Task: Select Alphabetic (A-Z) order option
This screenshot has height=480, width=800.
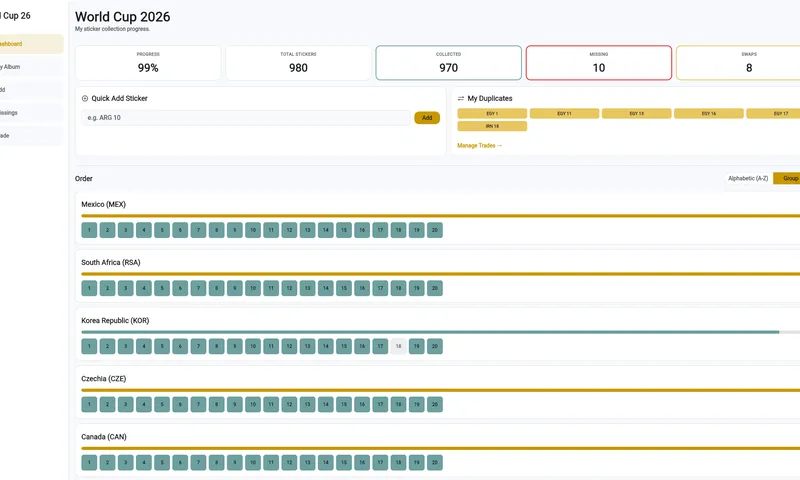Action: (748, 179)
